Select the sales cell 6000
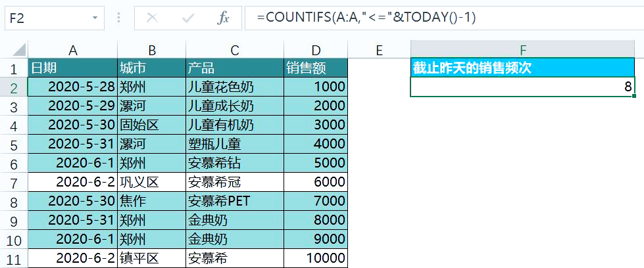The width and height of the screenshot is (644, 268). pyautogui.click(x=316, y=182)
